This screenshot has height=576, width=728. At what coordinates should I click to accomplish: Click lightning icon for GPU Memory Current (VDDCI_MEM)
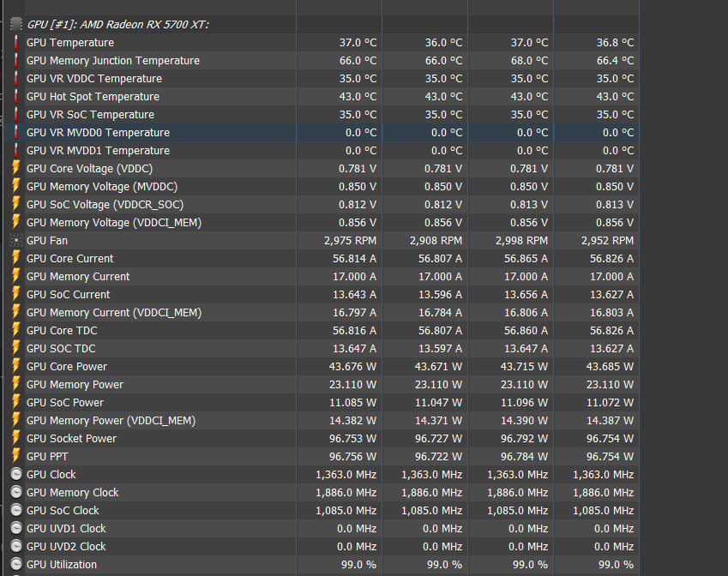(16, 312)
